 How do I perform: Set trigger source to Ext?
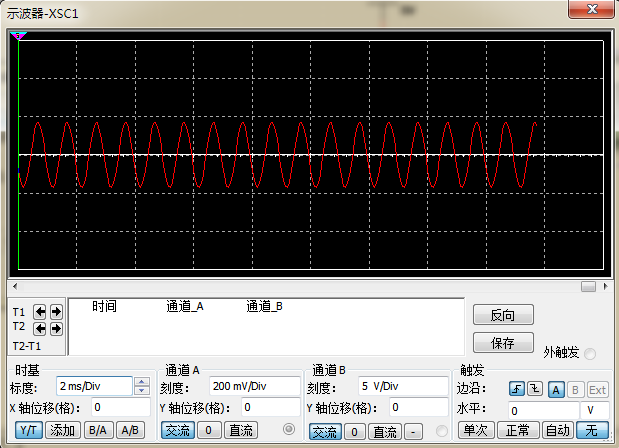click(x=597, y=390)
